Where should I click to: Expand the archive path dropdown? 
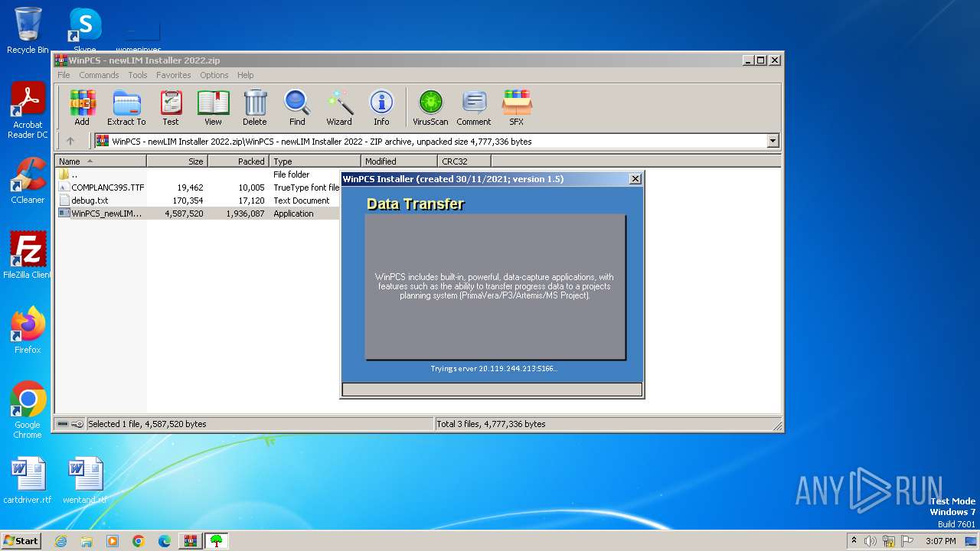[x=773, y=141]
